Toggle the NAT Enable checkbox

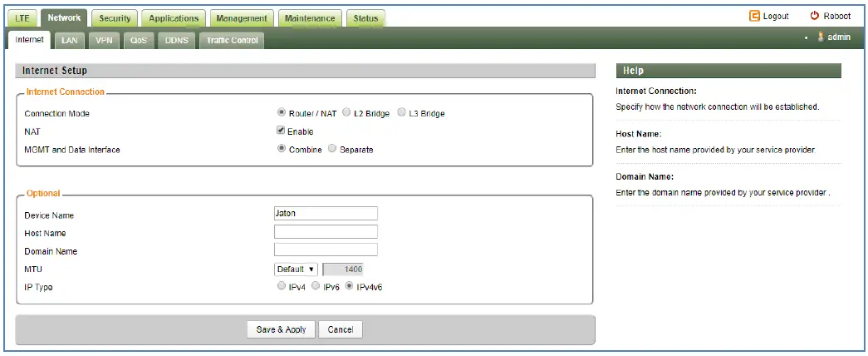[282, 131]
